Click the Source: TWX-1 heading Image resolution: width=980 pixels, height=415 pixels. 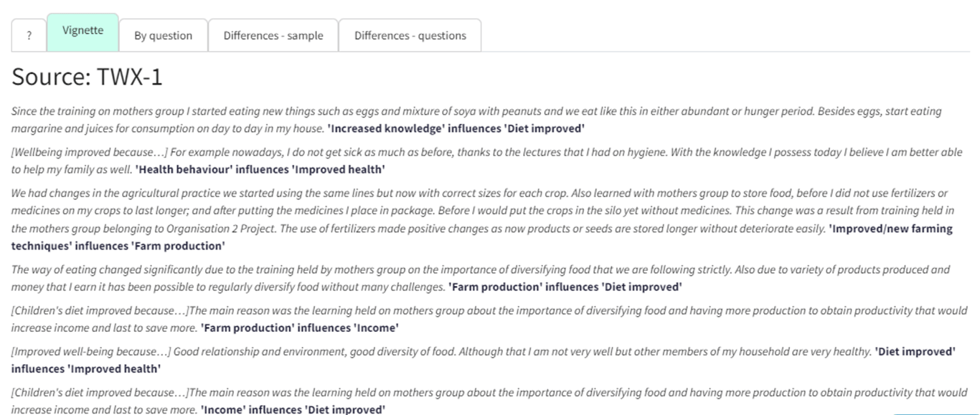87,77
